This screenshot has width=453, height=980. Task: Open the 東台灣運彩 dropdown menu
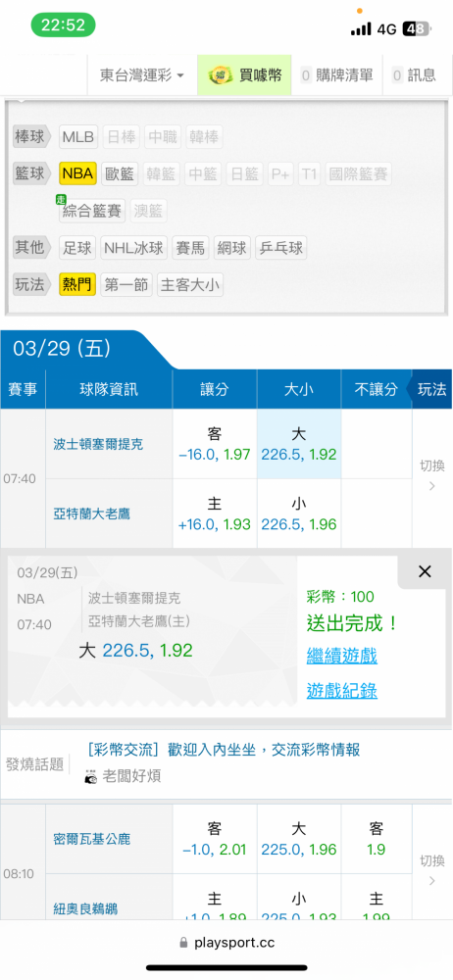[x=142, y=75]
